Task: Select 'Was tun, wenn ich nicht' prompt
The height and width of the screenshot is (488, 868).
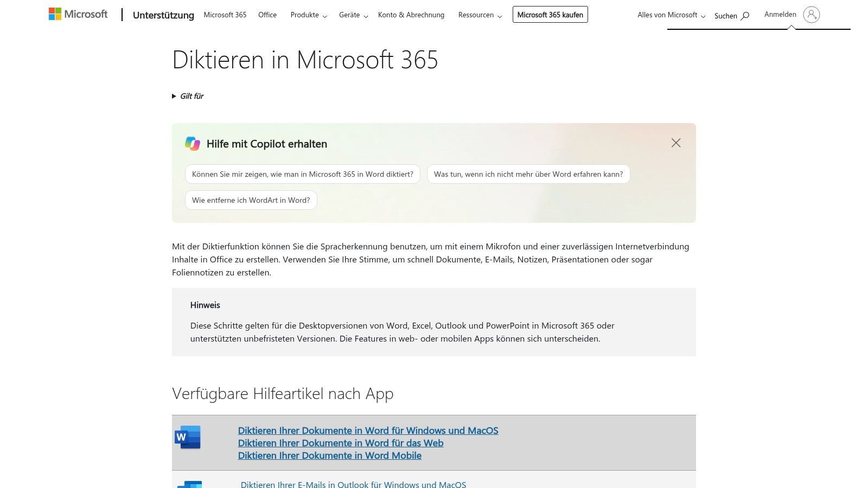Action: 528,174
